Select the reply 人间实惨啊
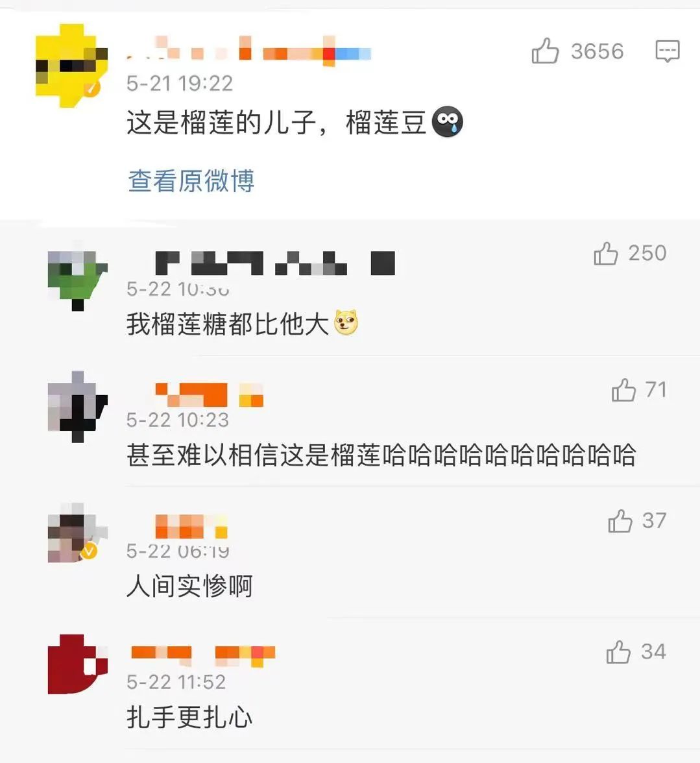 point(189,586)
